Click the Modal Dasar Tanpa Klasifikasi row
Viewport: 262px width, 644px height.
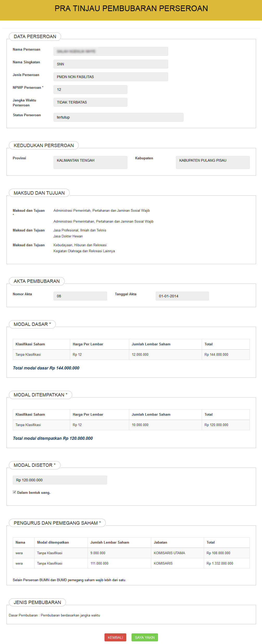click(131, 354)
